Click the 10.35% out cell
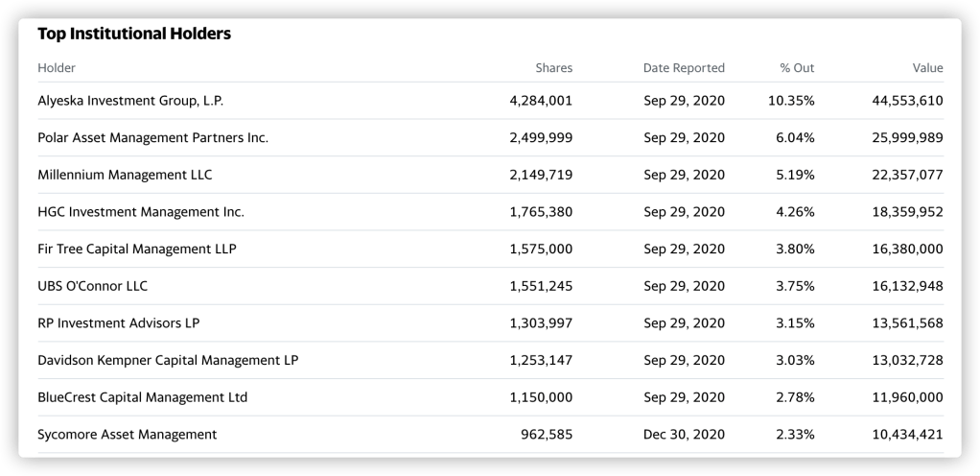 (791, 101)
